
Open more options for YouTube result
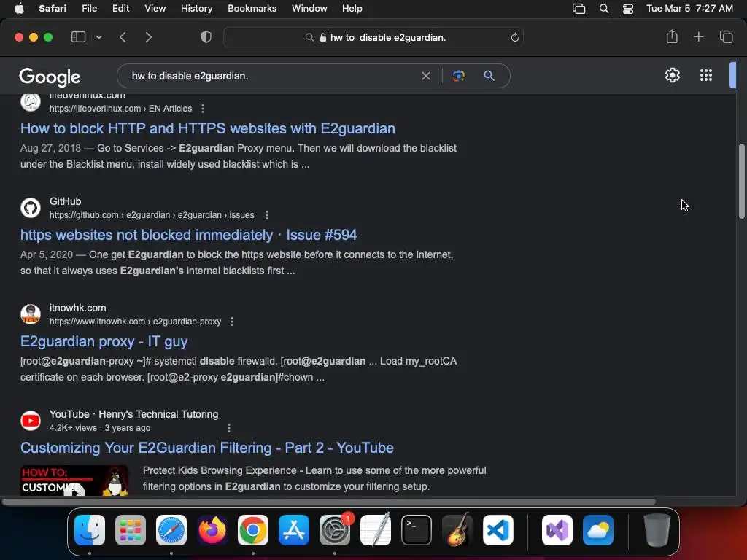[x=229, y=428]
